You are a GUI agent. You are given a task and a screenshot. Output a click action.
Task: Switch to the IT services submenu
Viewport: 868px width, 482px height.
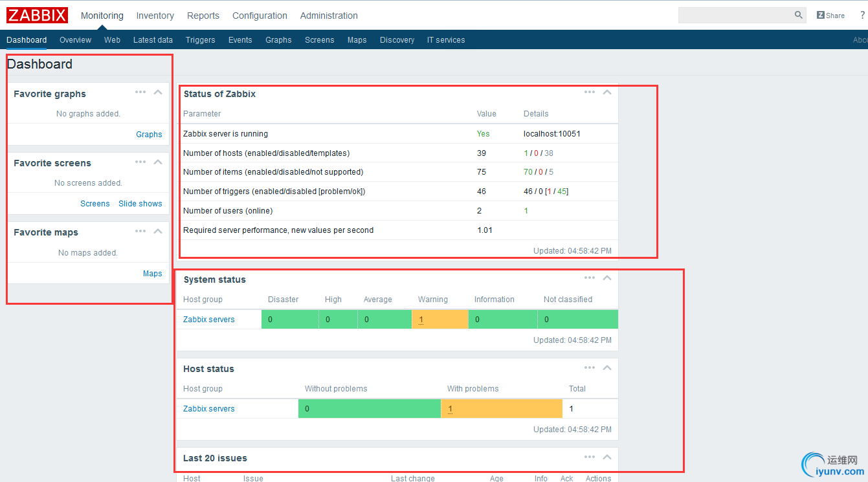(x=446, y=40)
